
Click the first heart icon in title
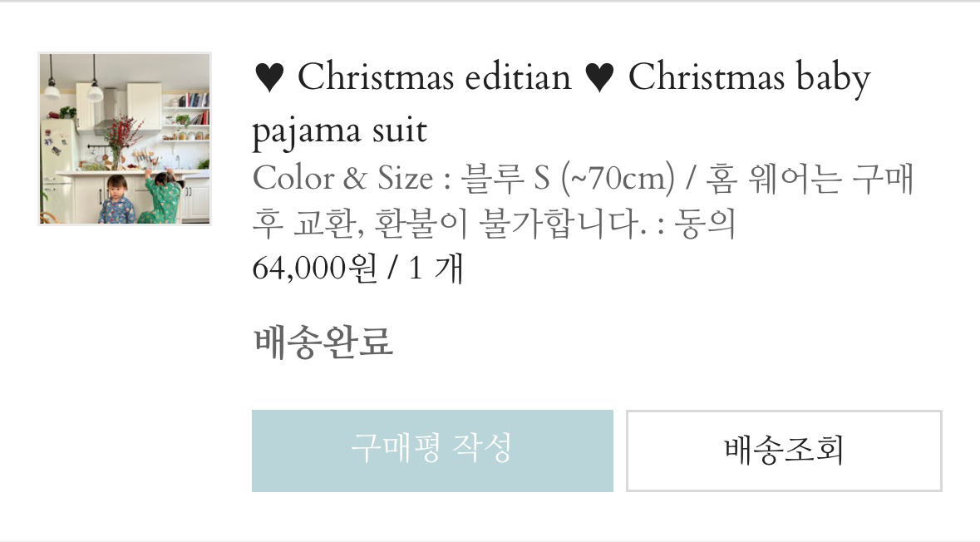tap(269, 79)
